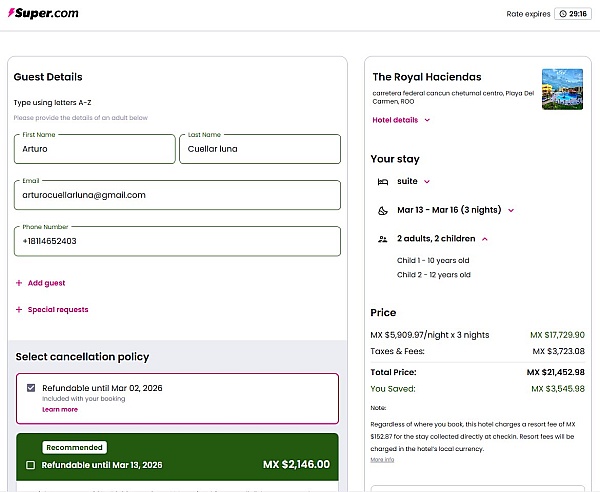Open The Royal Haciendas hotel photo
The width and height of the screenshot is (600, 492).
561,89
